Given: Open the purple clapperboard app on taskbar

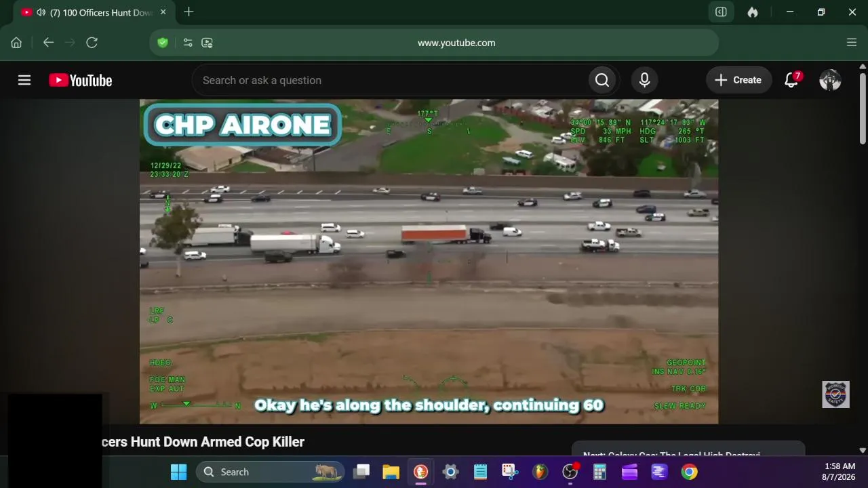Looking at the screenshot, I should pyautogui.click(x=629, y=472).
